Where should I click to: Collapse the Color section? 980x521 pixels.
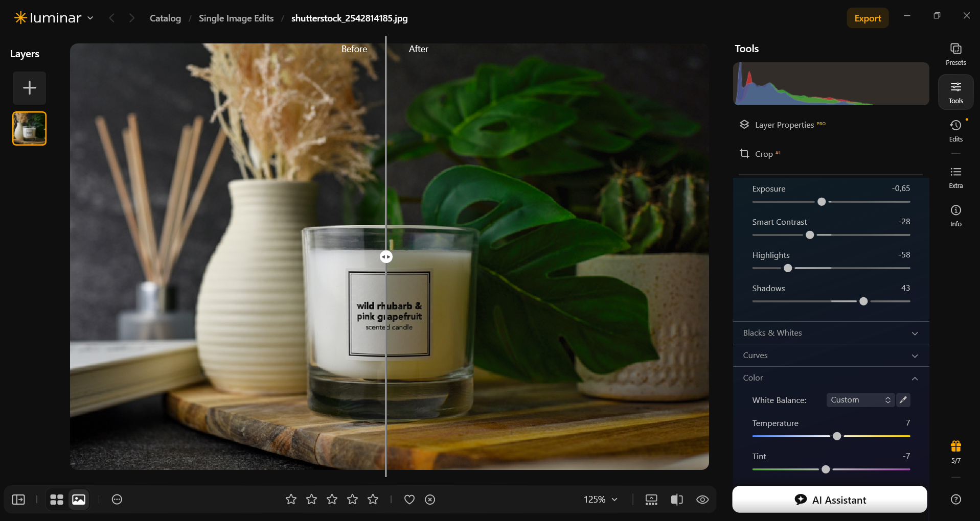click(831, 378)
